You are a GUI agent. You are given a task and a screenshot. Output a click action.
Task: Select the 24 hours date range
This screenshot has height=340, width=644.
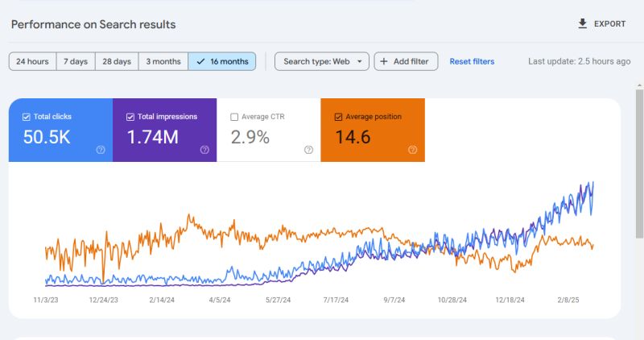click(x=32, y=61)
